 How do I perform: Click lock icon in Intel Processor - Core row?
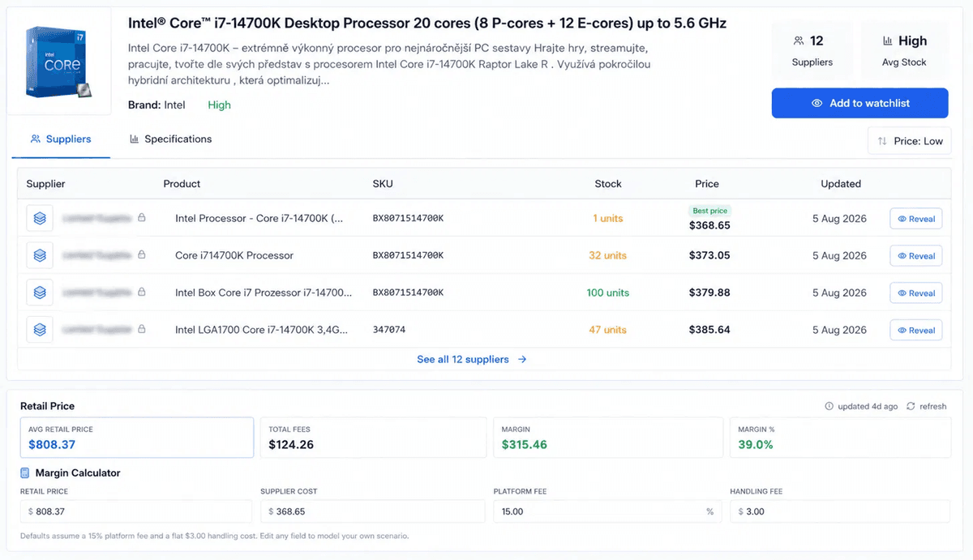[x=142, y=218]
